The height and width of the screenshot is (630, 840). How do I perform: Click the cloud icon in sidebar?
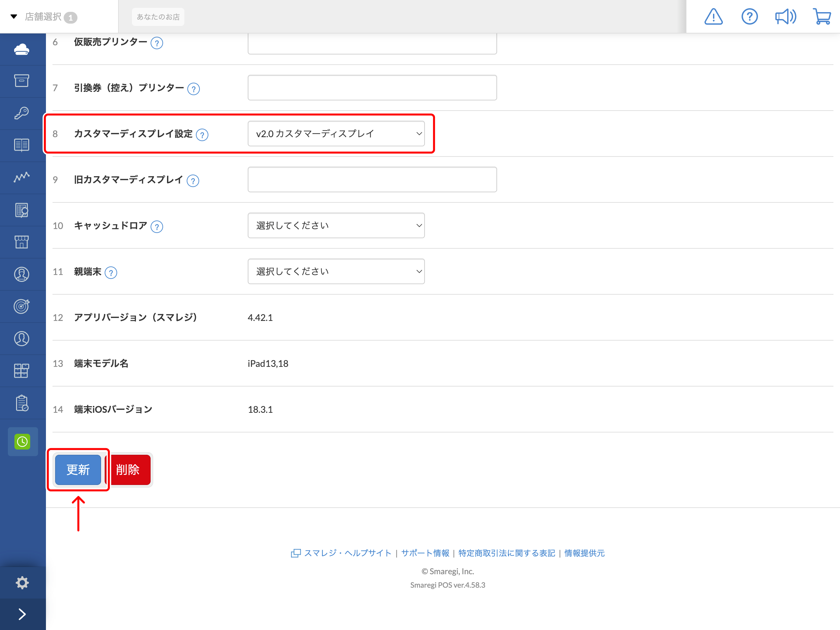[22, 49]
